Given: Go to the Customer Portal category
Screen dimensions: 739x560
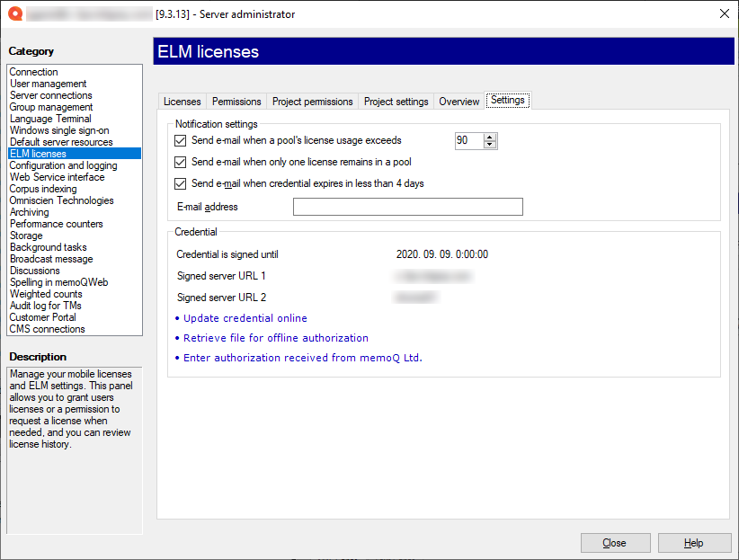Looking at the screenshot, I should point(42,316).
